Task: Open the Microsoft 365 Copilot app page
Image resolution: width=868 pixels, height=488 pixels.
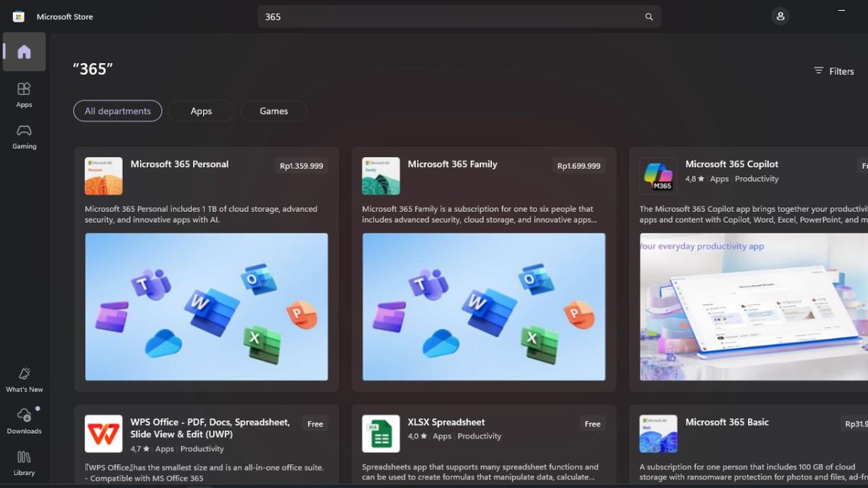Action: coord(732,164)
